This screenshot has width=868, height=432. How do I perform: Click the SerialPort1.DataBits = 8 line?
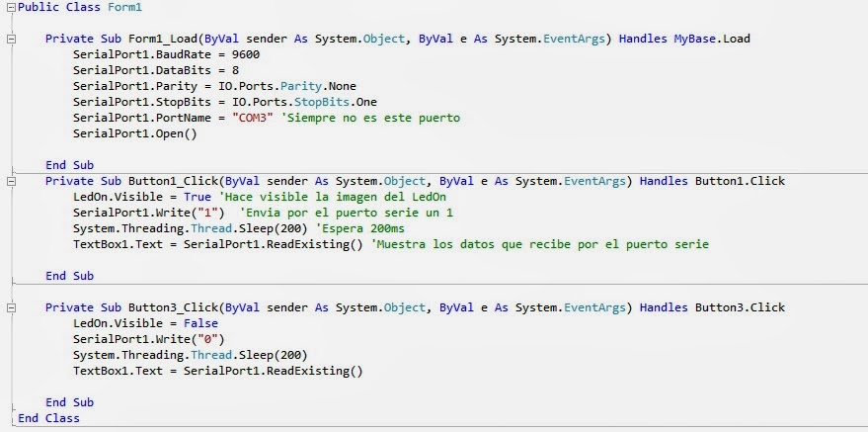tap(156, 70)
